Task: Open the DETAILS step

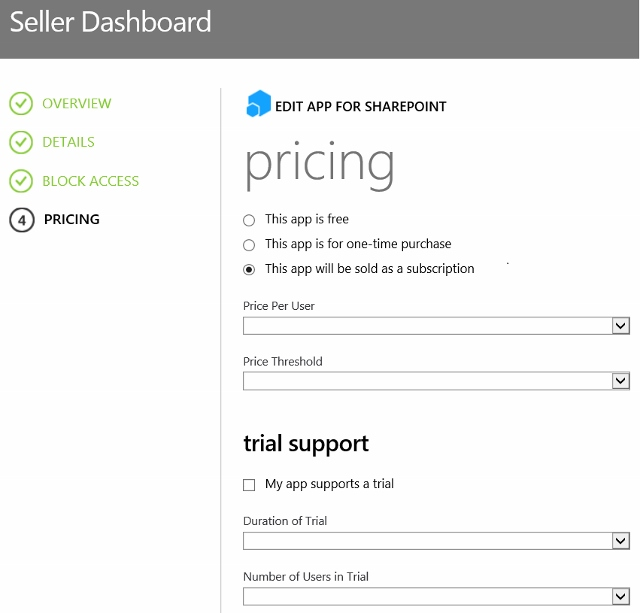Action: coord(68,142)
